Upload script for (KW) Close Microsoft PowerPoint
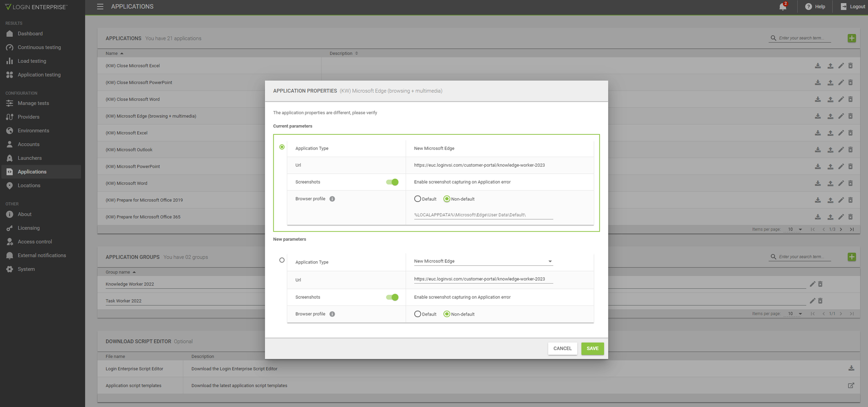Viewport: 868px width, 407px height. point(830,83)
